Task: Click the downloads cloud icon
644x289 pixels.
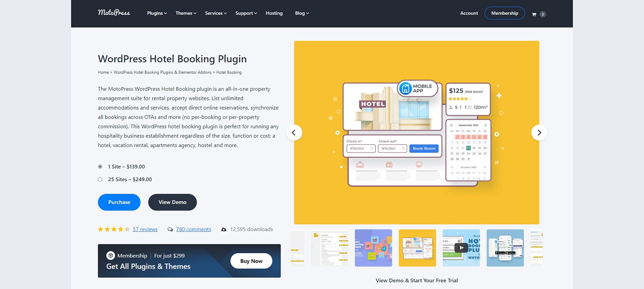Action: [x=224, y=230]
